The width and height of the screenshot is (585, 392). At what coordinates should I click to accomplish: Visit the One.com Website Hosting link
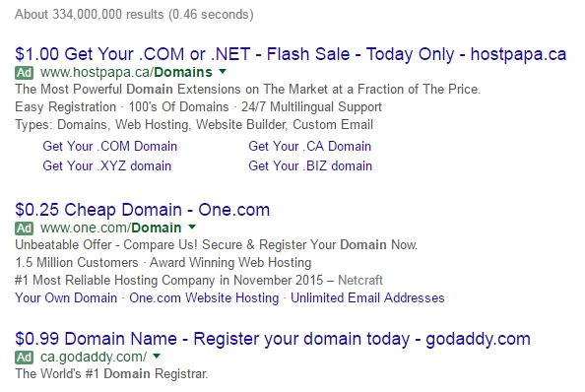204,298
